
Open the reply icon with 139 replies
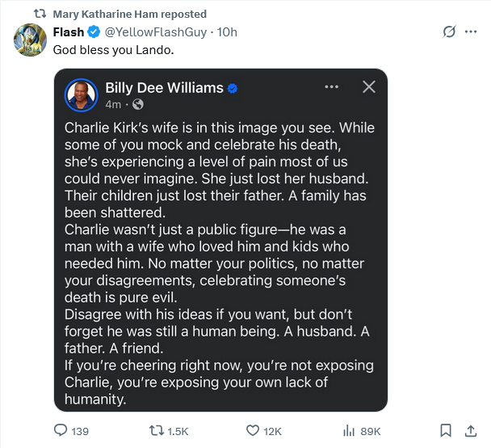pyautogui.click(x=61, y=431)
